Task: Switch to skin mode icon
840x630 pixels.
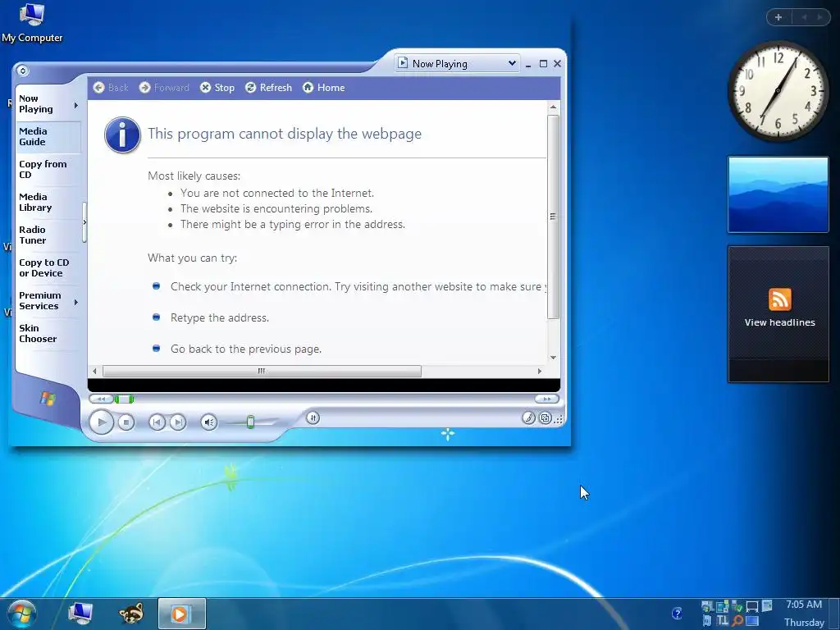Action: click(545, 418)
